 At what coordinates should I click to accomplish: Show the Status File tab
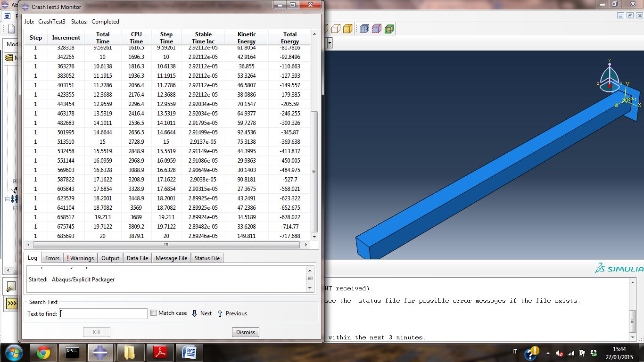coord(207,258)
